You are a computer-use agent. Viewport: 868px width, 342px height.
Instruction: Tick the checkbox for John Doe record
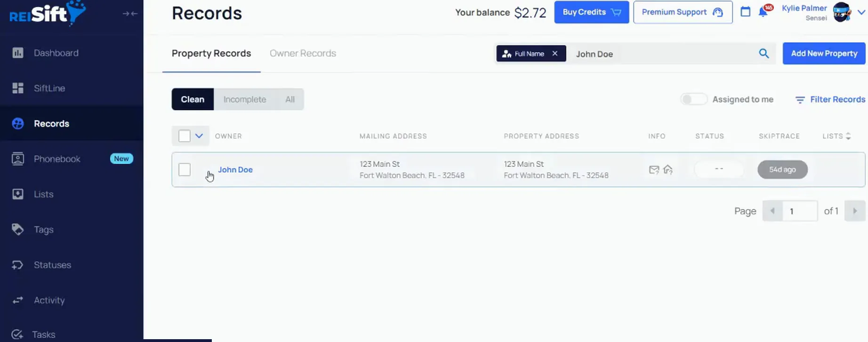coord(185,170)
